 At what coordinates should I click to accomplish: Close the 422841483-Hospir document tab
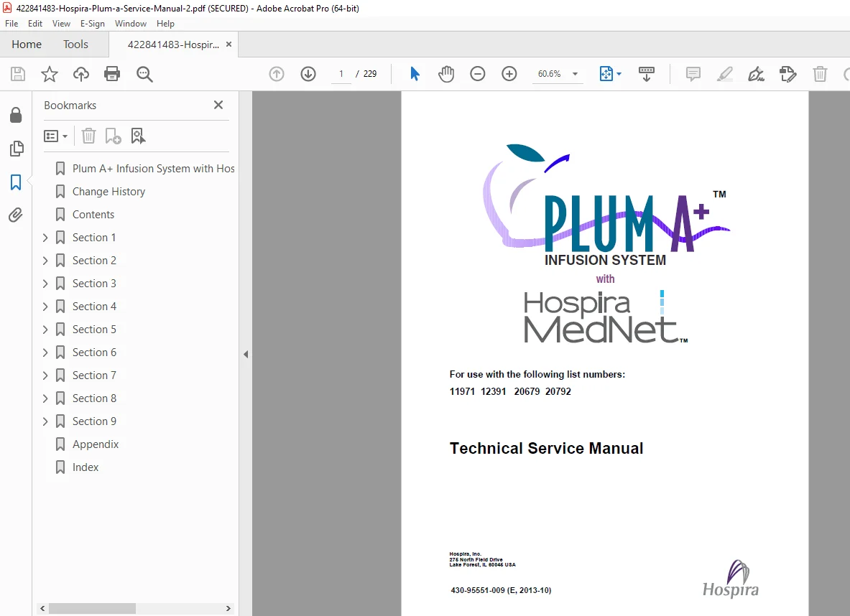(228, 45)
